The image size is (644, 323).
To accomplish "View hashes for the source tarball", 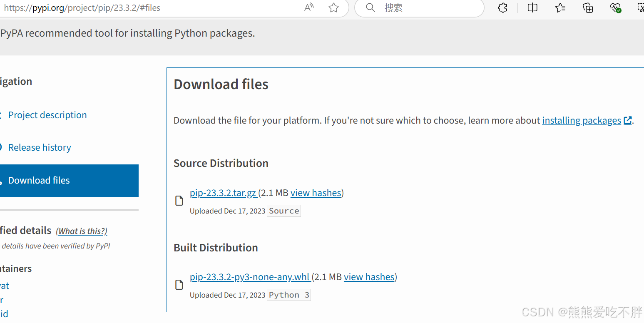I will 316,193.
